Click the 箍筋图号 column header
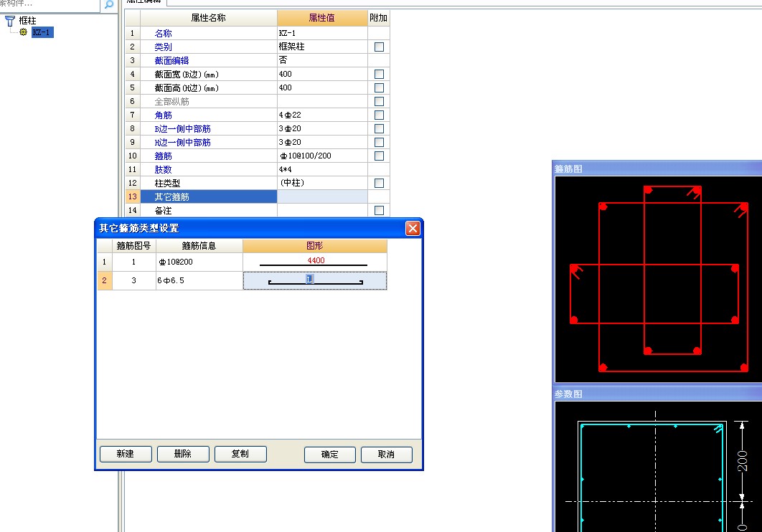Screen dimensions: 762x532 [133, 246]
